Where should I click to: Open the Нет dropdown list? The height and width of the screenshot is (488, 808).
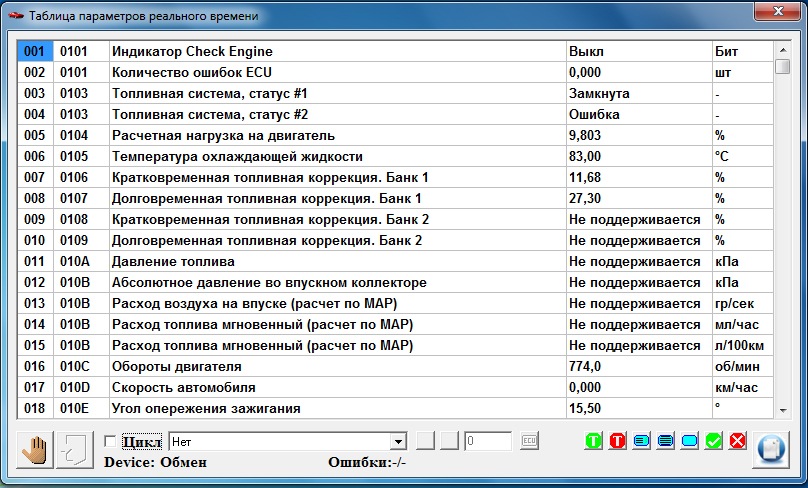[x=398, y=442]
